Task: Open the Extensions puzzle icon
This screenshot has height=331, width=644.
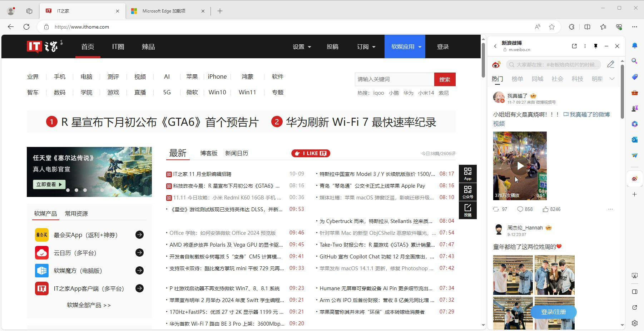Action: click(571, 27)
